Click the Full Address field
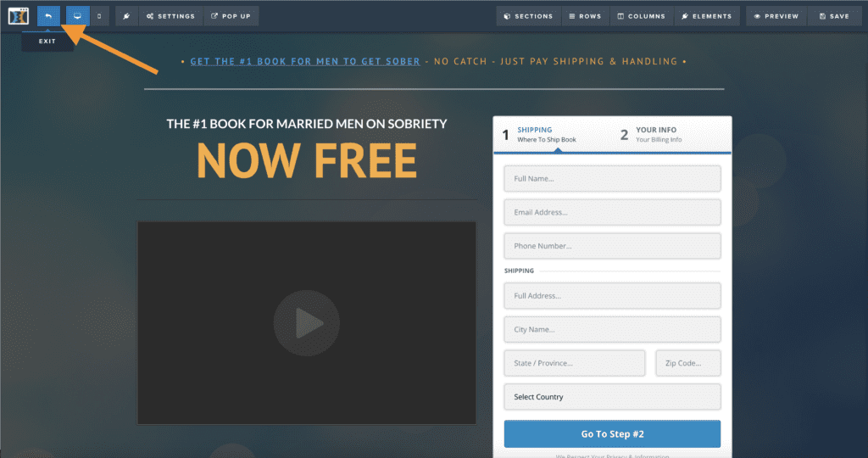This screenshot has width=868, height=458. point(612,296)
